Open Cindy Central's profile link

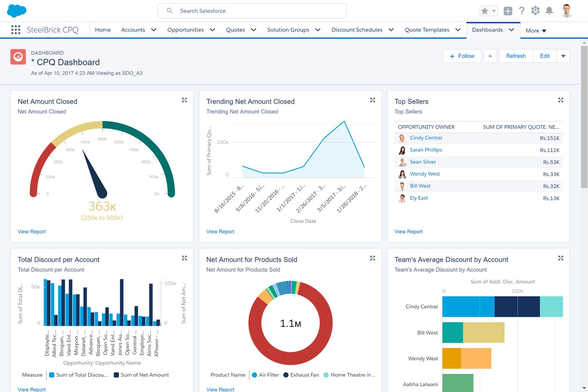tap(426, 138)
